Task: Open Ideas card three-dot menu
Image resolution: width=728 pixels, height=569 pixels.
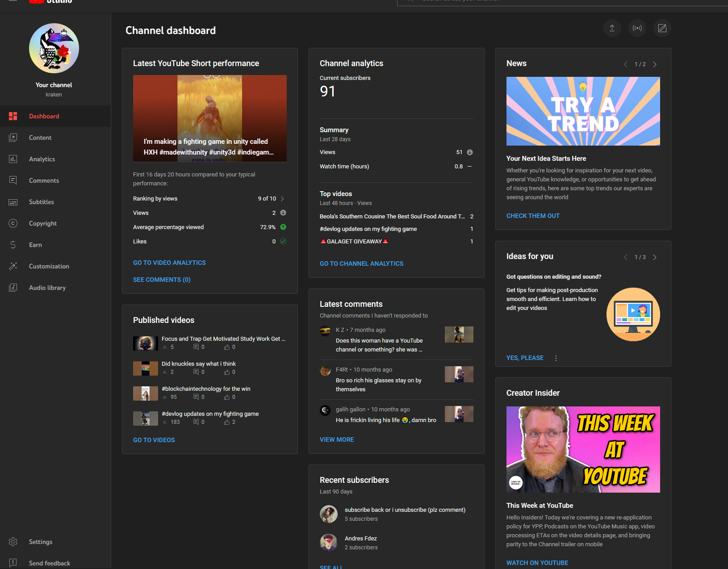Action: click(x=556, y=358)
